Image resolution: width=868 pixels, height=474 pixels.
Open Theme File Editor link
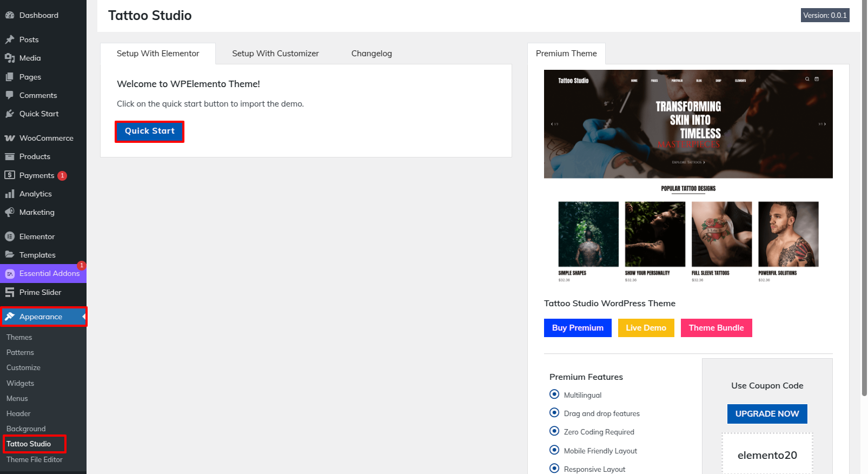click(35, 459)
